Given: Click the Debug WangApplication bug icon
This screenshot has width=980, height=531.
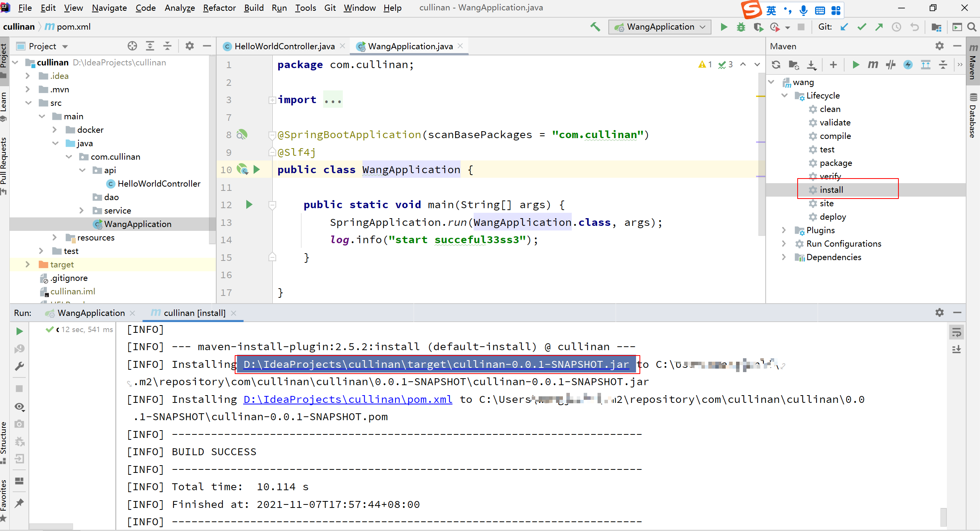Looking at the screenshot, I should (741, 27).
